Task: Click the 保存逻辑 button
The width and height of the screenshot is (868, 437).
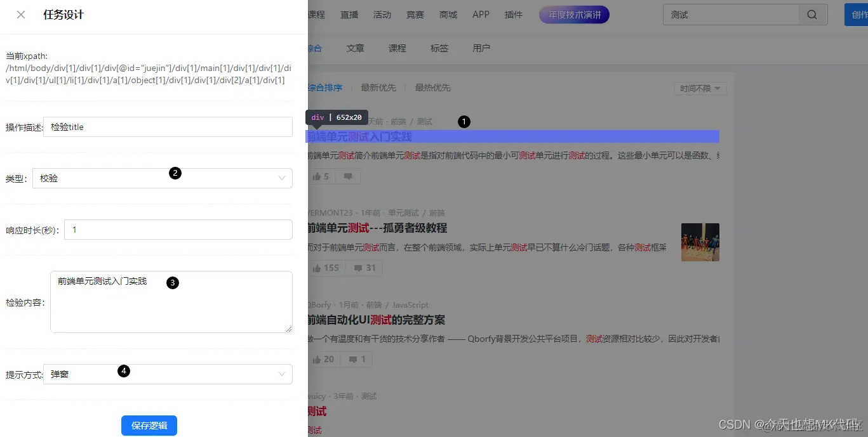Action: click(149, 425)
